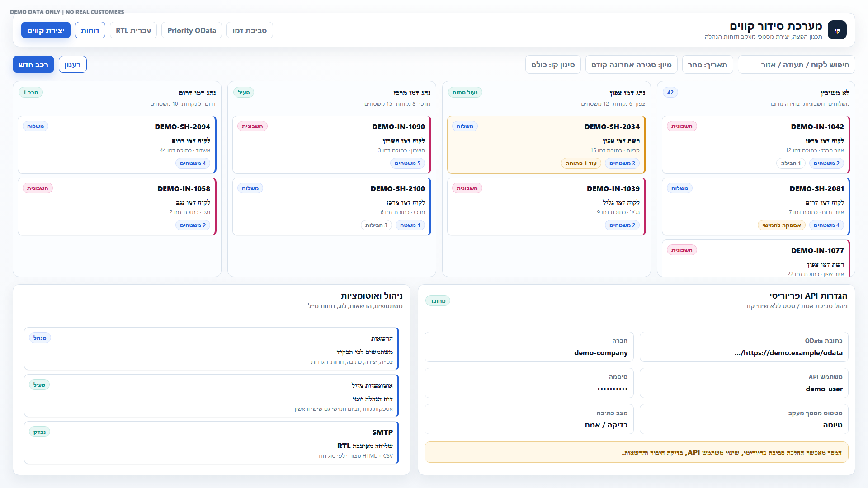Screen dimensions: 868x488
Task: Switch to the דוחות tab
Action: (x=90, y=30)
